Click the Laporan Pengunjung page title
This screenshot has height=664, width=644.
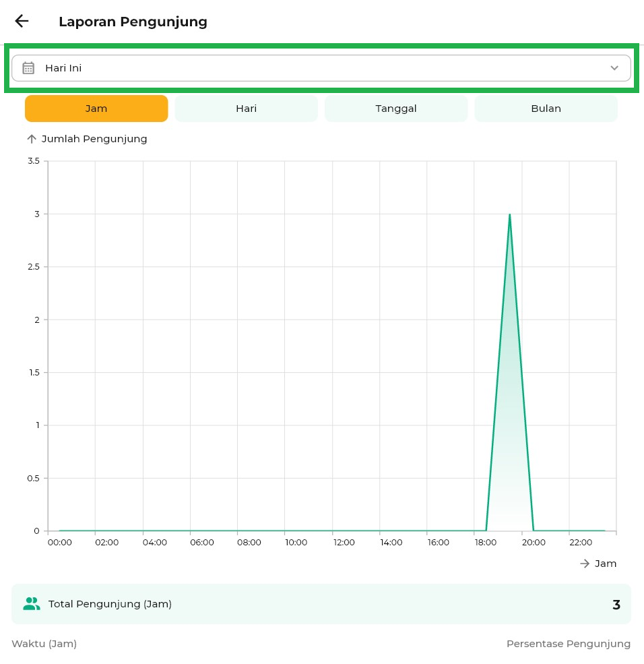tap(133, 22)
